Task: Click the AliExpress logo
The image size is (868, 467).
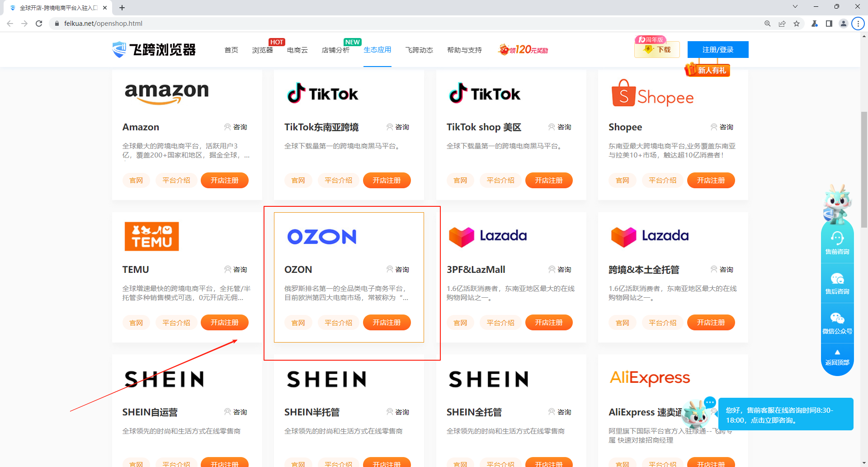Action: (650, 378)
